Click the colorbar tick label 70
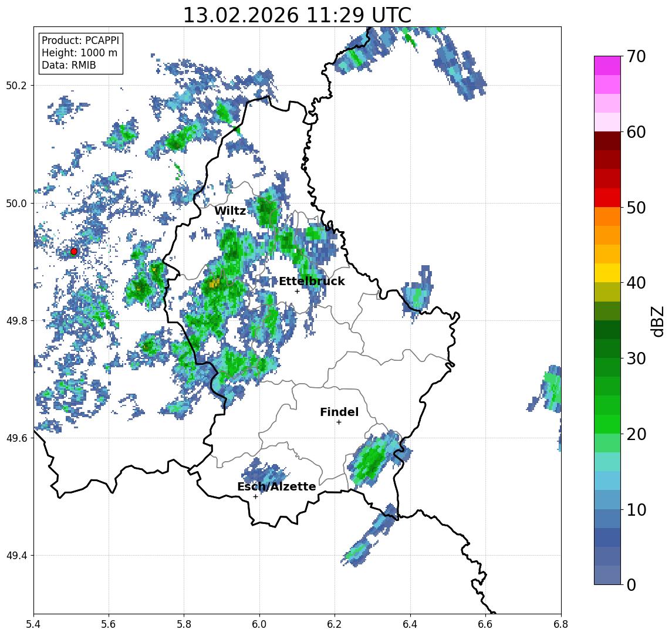Image resolution: width=672 pixels, height=636 pixels. (x=636, y=56)
